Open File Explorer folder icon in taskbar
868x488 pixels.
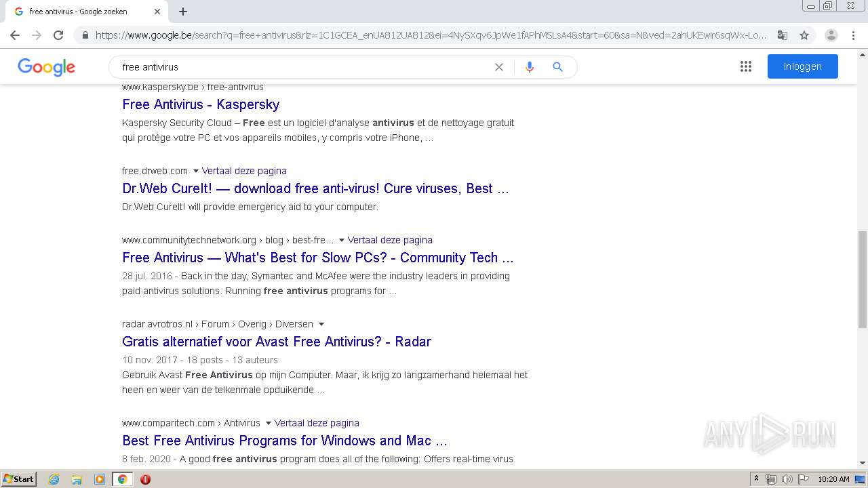(77, 479)
